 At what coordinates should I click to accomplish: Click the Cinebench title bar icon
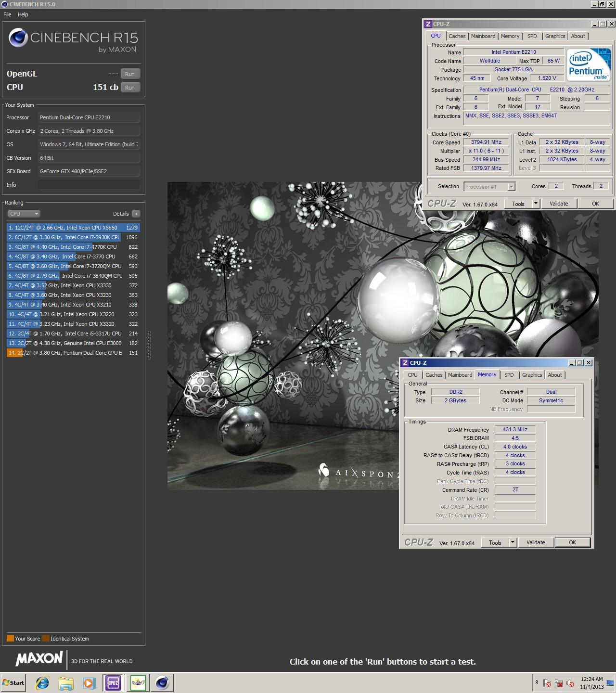5,4
